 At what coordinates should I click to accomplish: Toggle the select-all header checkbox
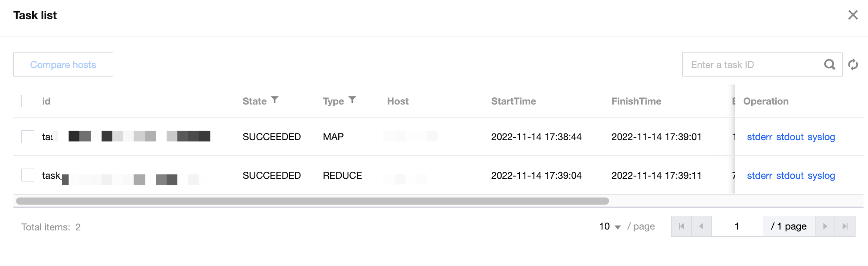[28, 101]
